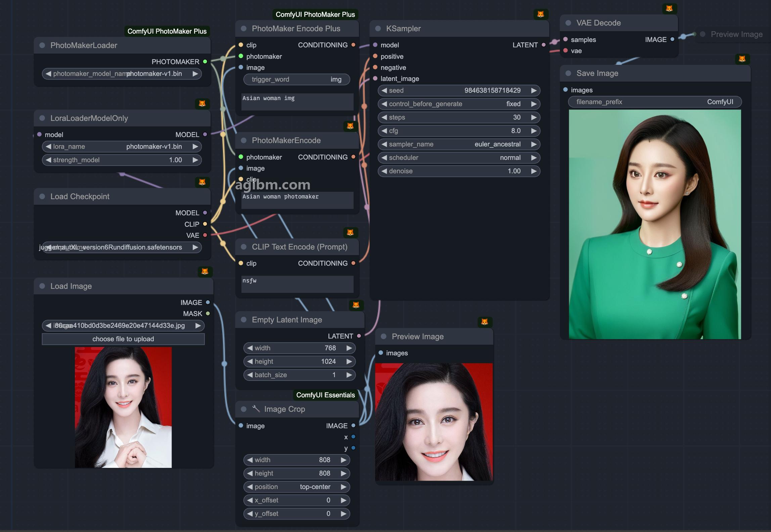This screenshot has width=771, height=532.
Task: Click fox badge above PhotoMakerEncode node
Action: pyautogui.click(x=350, y=126)
